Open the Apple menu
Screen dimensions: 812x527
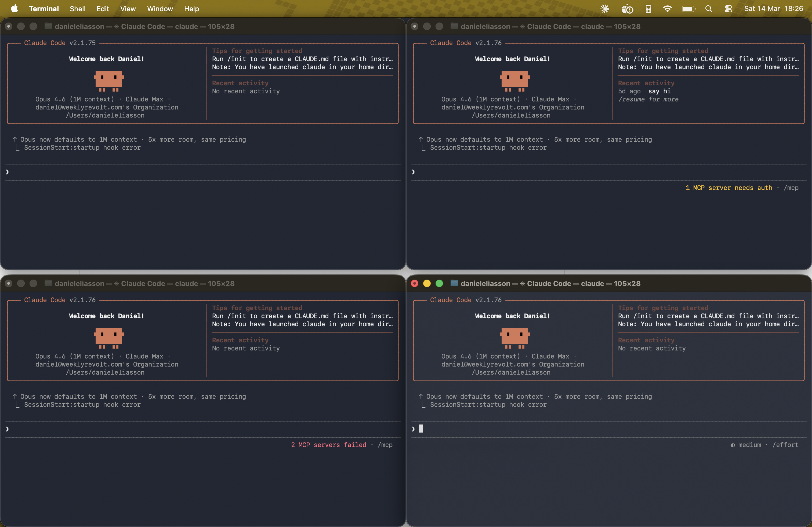14,9
